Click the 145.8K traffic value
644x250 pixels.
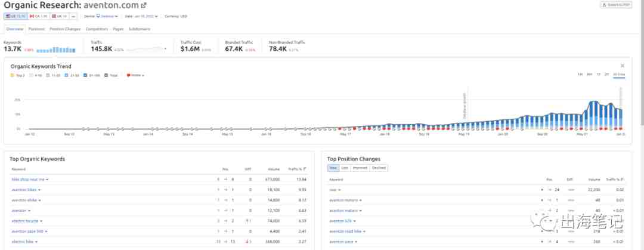(101, 49)
